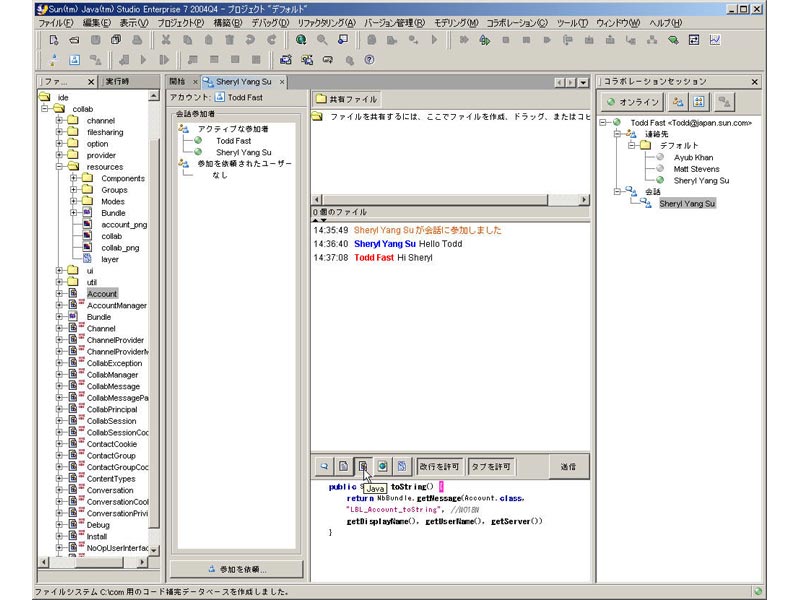Toggle the 改行を許可 option
The height and width of the screenshot is (600, 800).
tap(439, 466)
